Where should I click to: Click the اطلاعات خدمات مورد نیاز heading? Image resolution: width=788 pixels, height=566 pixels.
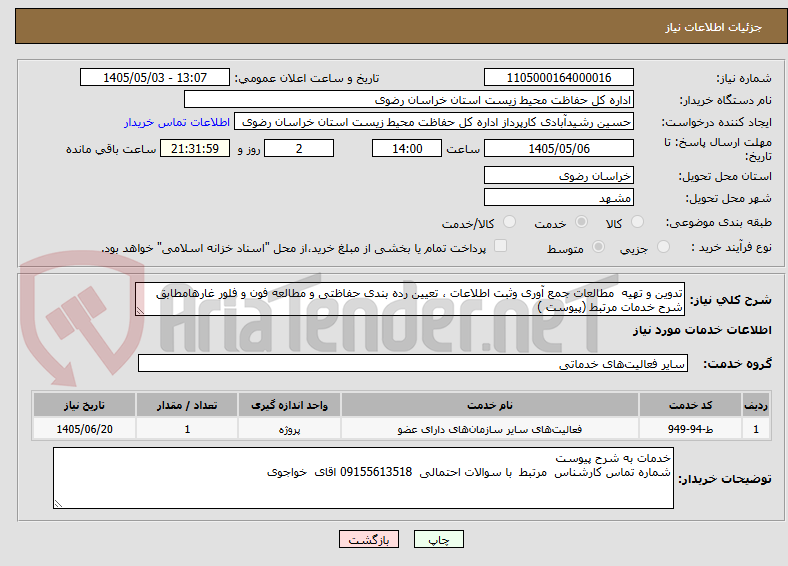click(702, 330)
